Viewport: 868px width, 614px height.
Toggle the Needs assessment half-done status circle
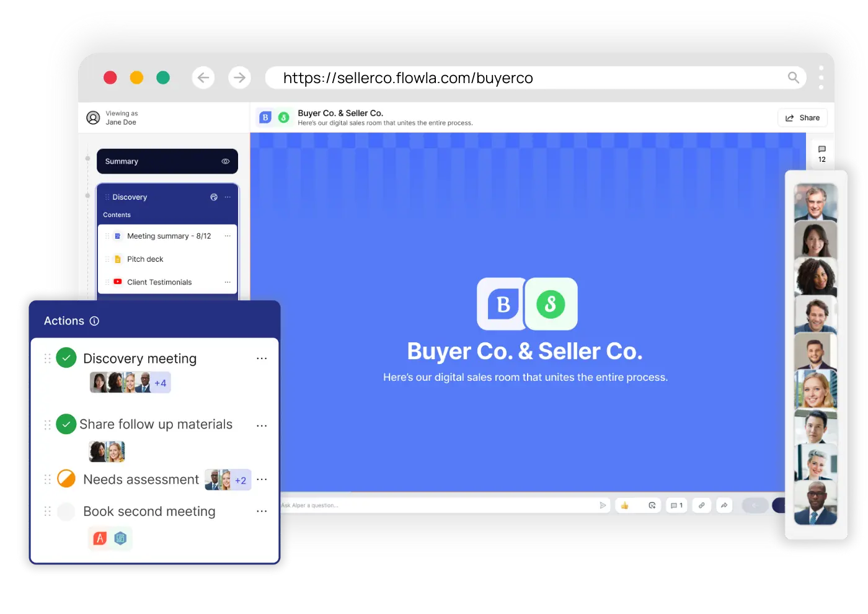(x=66, y=479)
